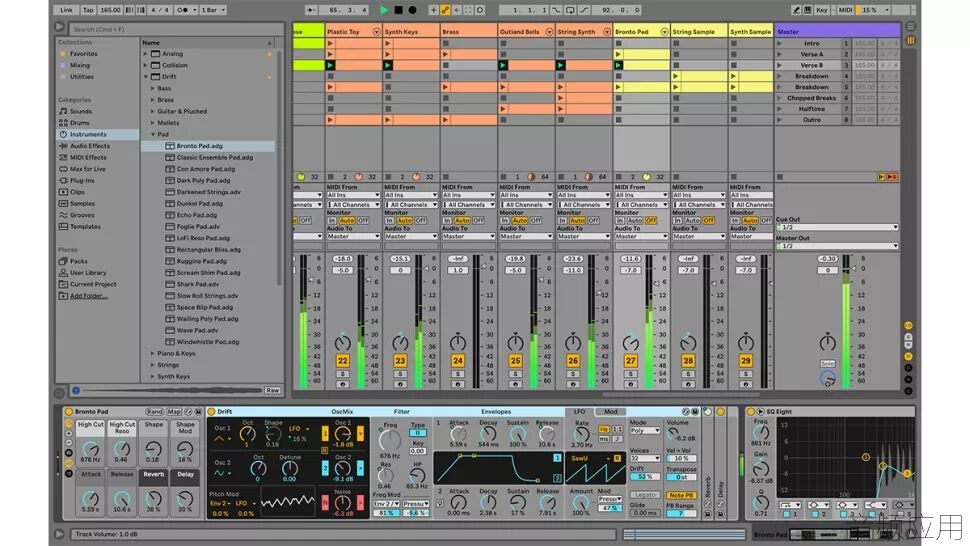970x546 pixels.
Task: Adjust the High Cut macro knob
Action: pos(90,449)
